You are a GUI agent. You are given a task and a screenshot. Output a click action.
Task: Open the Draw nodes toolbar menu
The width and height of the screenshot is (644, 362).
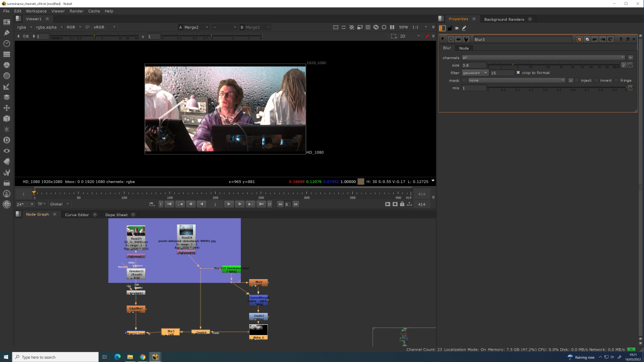(x=6, y=33)
